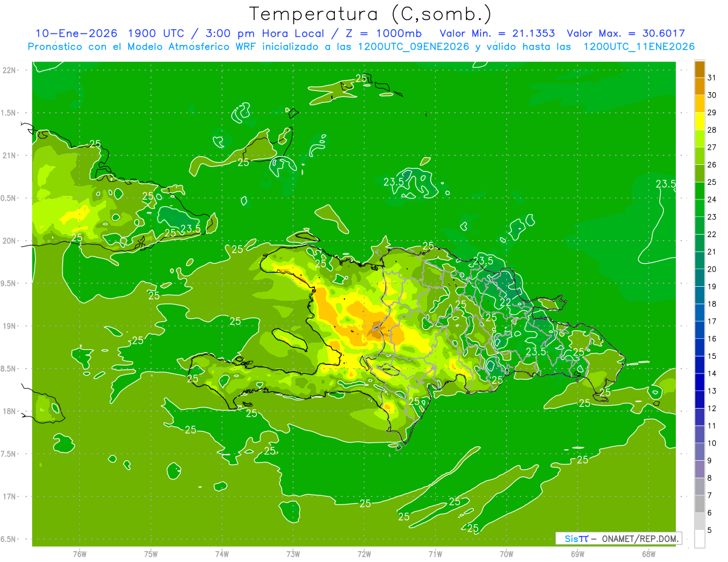The width and height of the screenshot is (728, 562).
Task: Click the '19N' latitude label
Action: pos(8,326)
